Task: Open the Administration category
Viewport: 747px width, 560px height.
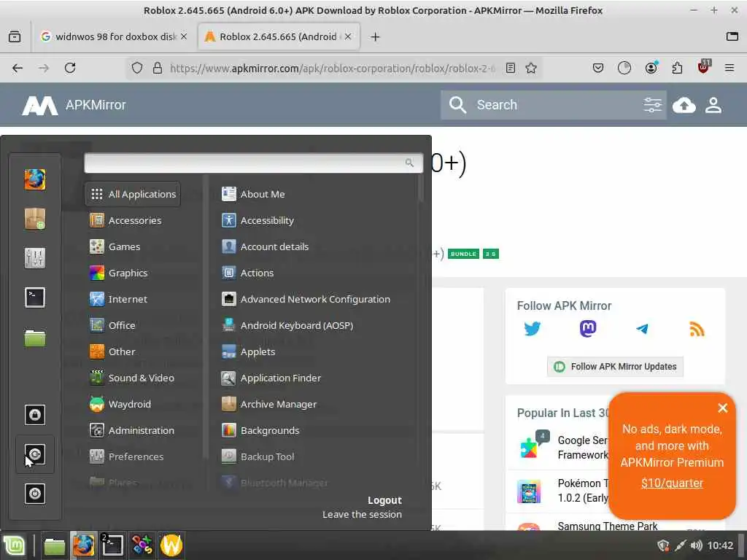Action: point(133,430)
